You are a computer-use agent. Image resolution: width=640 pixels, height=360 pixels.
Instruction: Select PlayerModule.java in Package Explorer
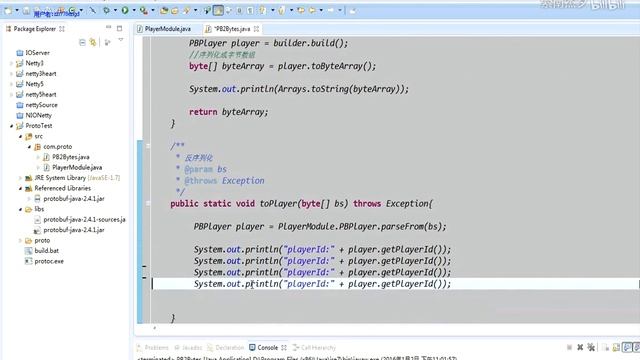[x=73, y=167]
